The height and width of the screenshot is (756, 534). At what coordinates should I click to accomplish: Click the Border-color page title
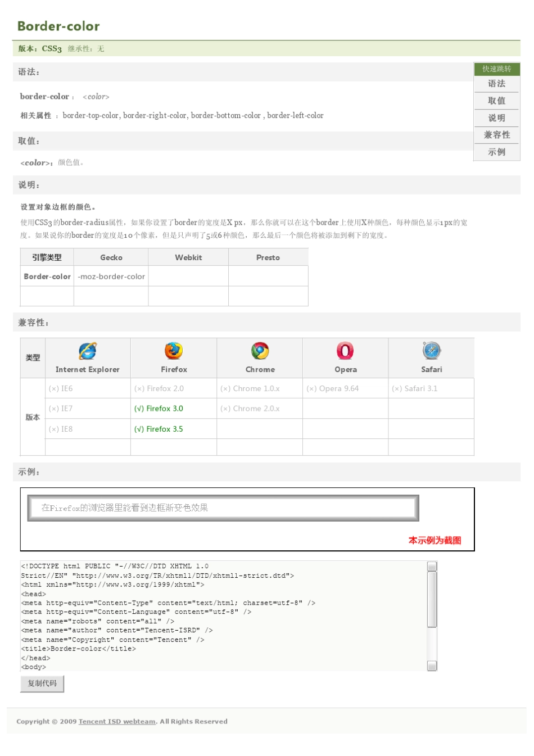pyautogui.click(x=58, y=26)
